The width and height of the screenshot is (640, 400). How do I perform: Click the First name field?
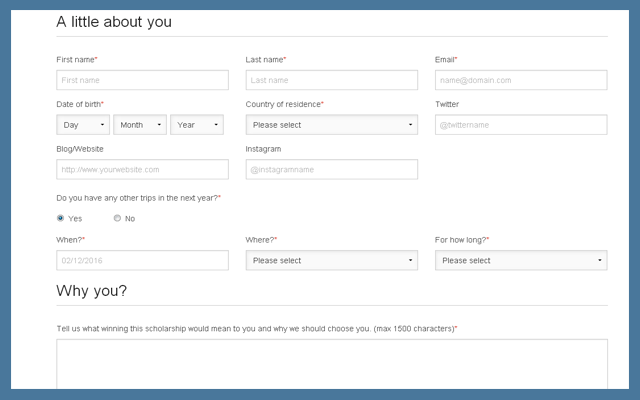(143, 80)
